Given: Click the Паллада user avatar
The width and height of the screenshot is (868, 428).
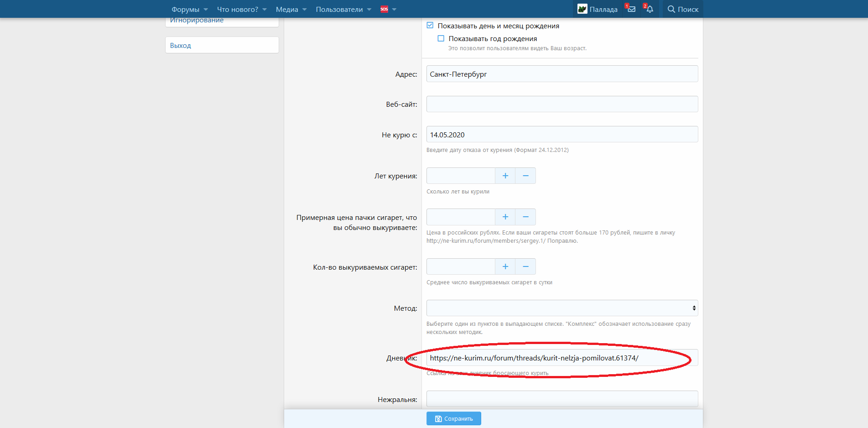Looking at the screenshot, I should [x=582, y=9].
